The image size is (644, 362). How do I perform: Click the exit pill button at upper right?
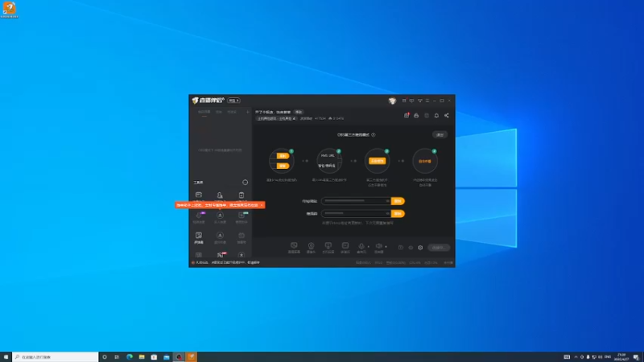point(440,134)
